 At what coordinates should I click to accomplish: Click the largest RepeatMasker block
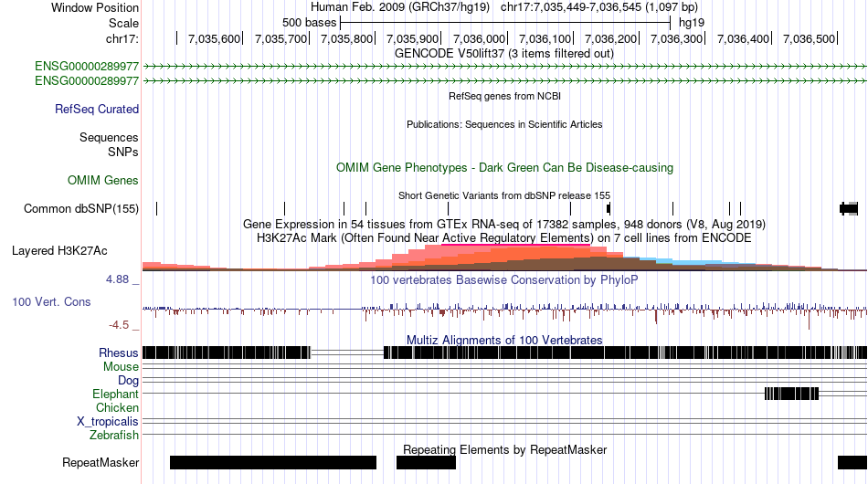[273, 462]
